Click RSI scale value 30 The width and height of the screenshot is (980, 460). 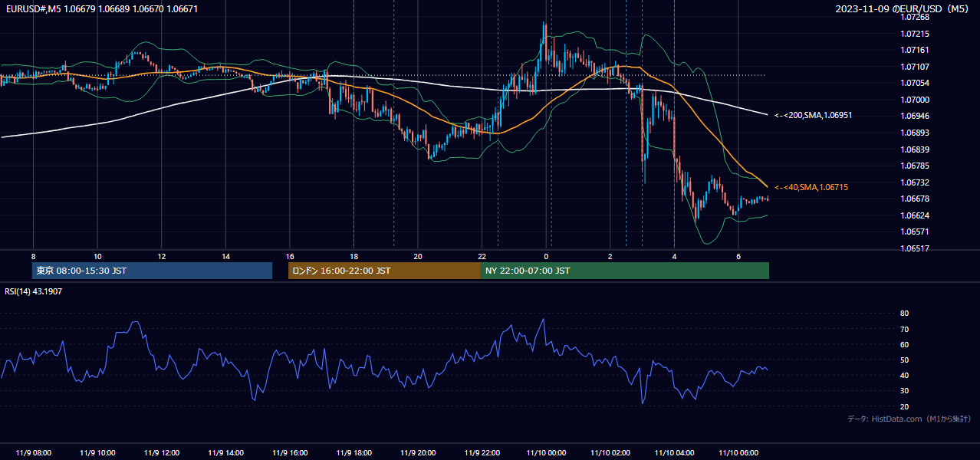[x=905, y=391]
